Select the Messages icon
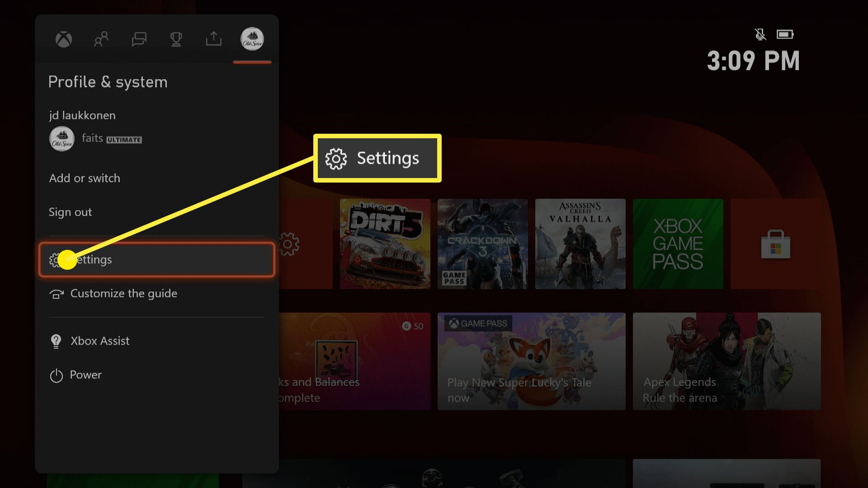 138,39
